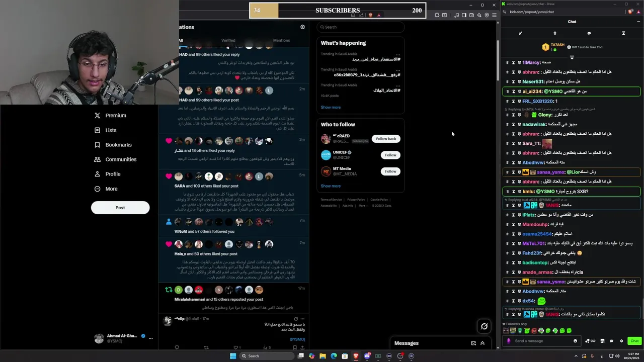Click the X search input field
The height and width of the screenshot is (362, 644).
click(361, 27)
